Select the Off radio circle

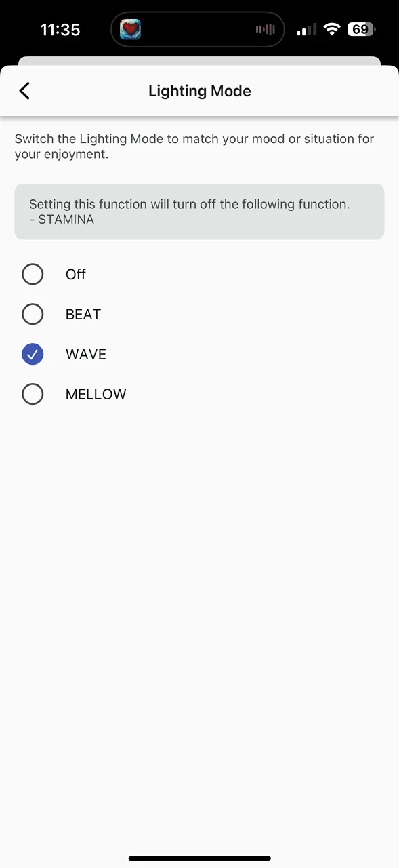[x=33, y=274]
